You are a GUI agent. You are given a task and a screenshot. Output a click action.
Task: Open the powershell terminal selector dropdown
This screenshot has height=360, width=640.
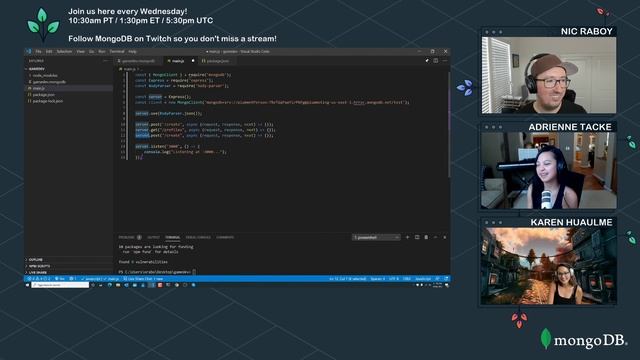point(376,237)
